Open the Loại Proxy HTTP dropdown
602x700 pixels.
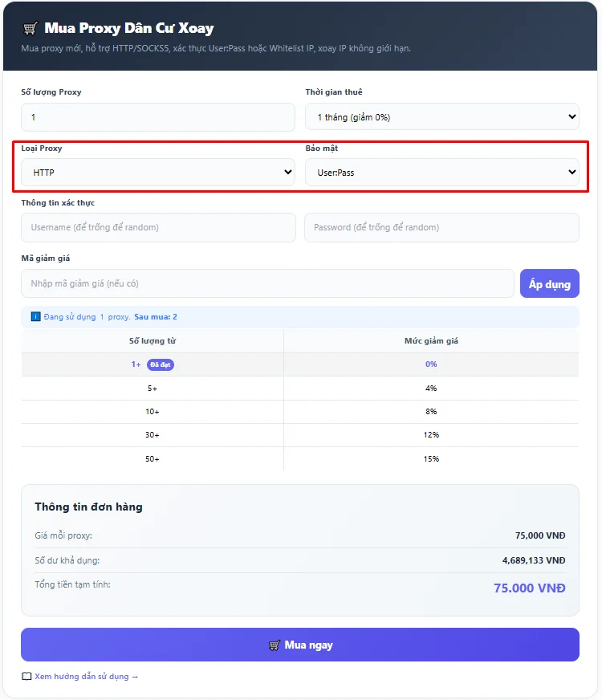pos(158,173)
